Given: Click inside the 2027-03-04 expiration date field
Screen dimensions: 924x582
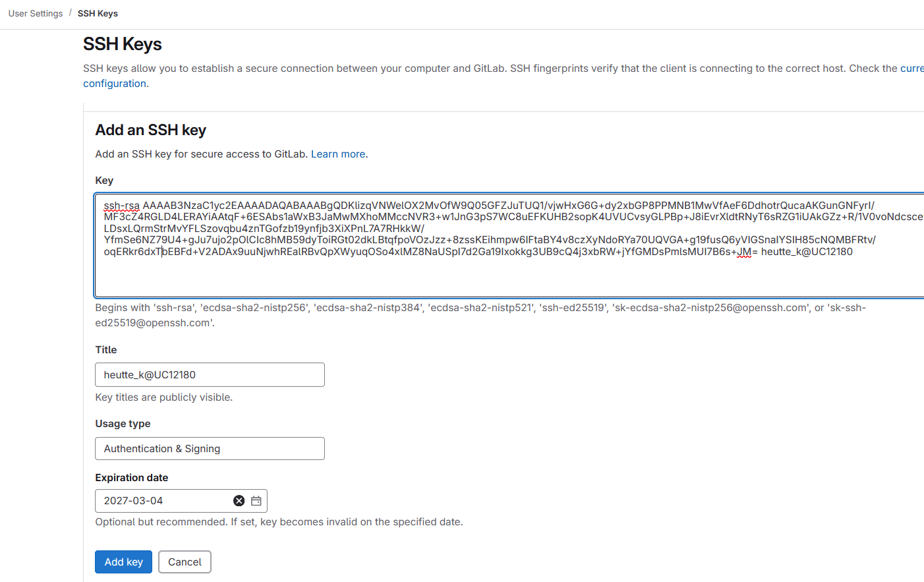Looking at the screenshot, I should (x=165, y=501).
